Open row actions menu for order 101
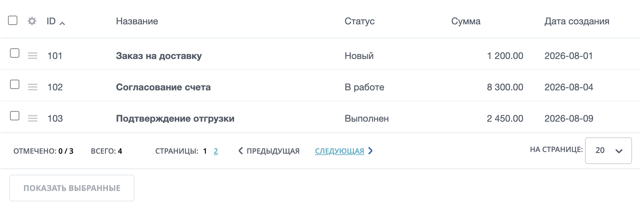 coord(33,56)
